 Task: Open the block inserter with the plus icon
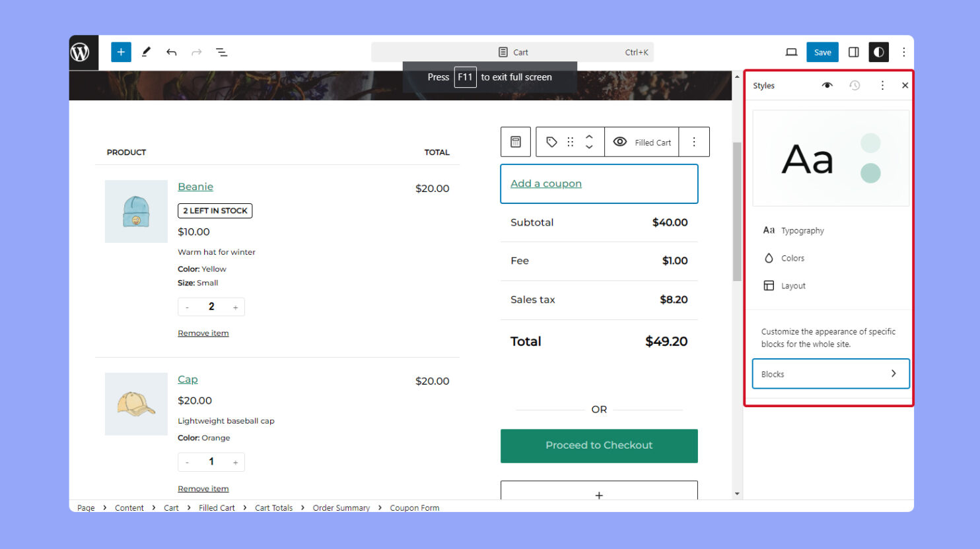[x=120, y=51]
